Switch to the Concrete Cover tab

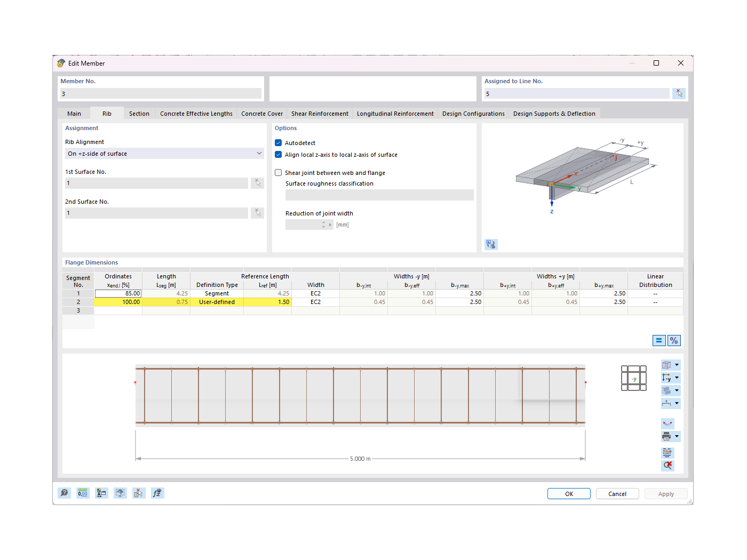[261, 113]
